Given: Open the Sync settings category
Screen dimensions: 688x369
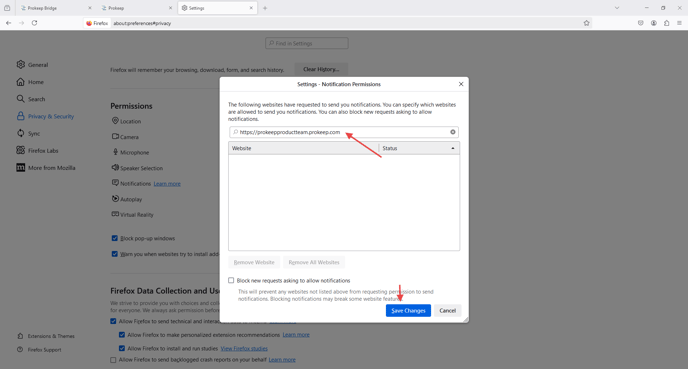Looking at the screenshot, I should 29,133.
